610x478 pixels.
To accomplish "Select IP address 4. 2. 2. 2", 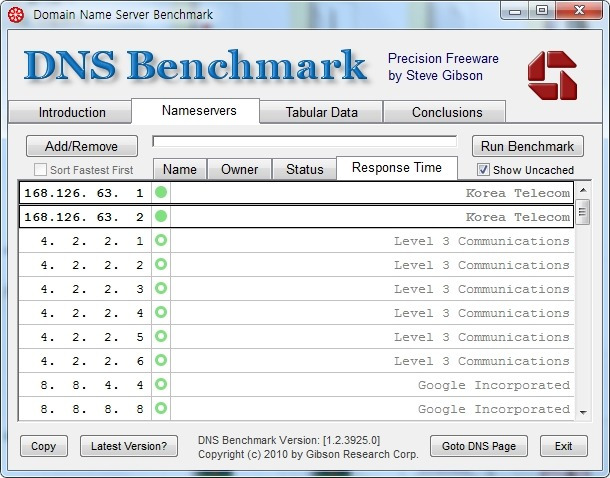I will [x=92, y=265].
